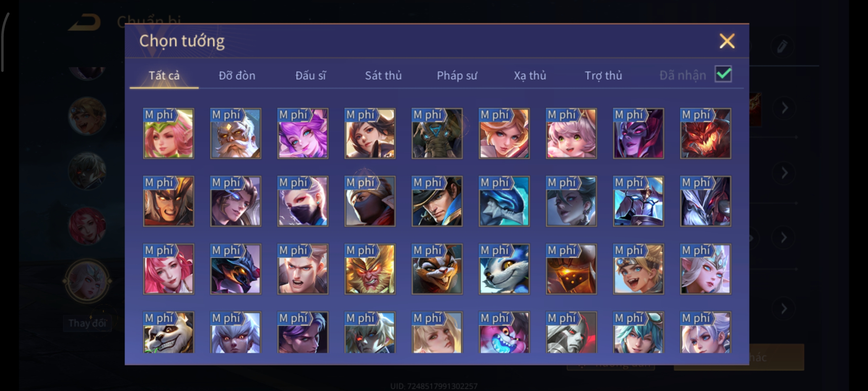The width and height of the screenshot is (868, 391).
Task: Pick the masked ninja hero in the red scarf
Action: coord(370,201)
